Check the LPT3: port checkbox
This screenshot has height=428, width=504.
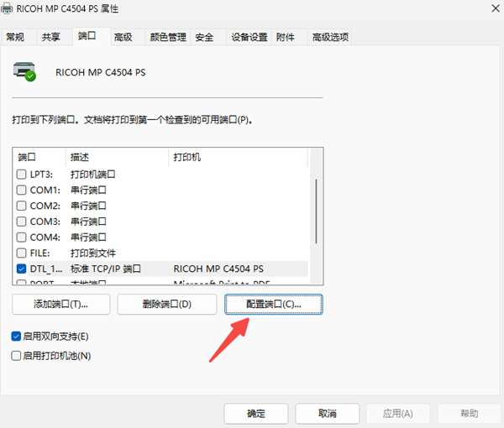coord(21,175)
